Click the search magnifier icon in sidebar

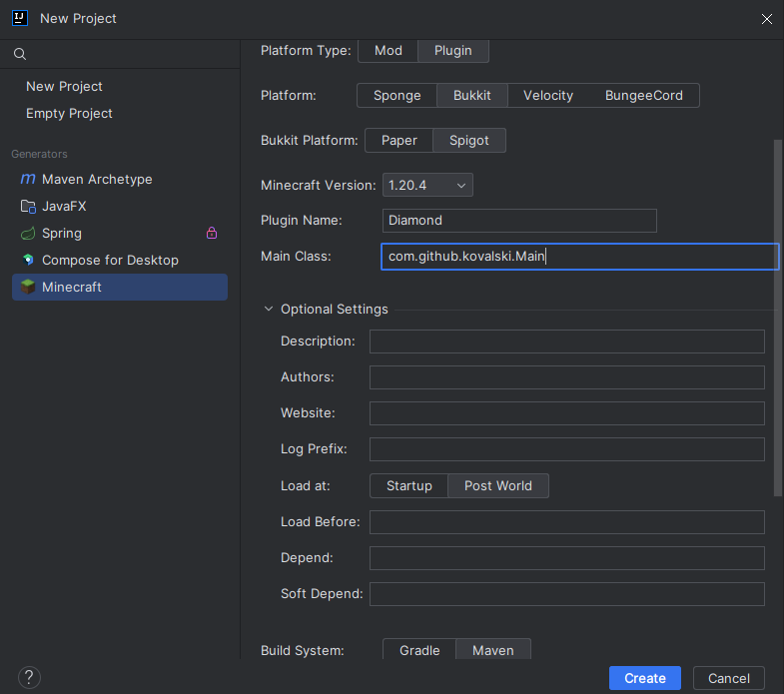(20, 54)
